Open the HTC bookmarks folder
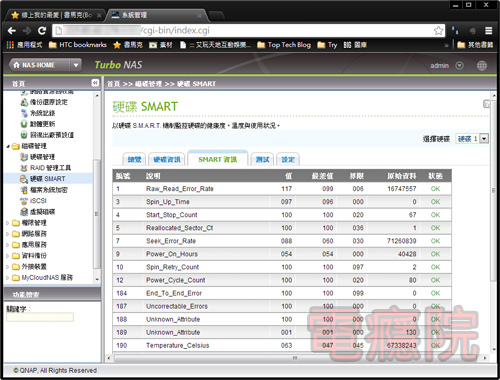This screenshot has width=500, height=380. [78, 45]
